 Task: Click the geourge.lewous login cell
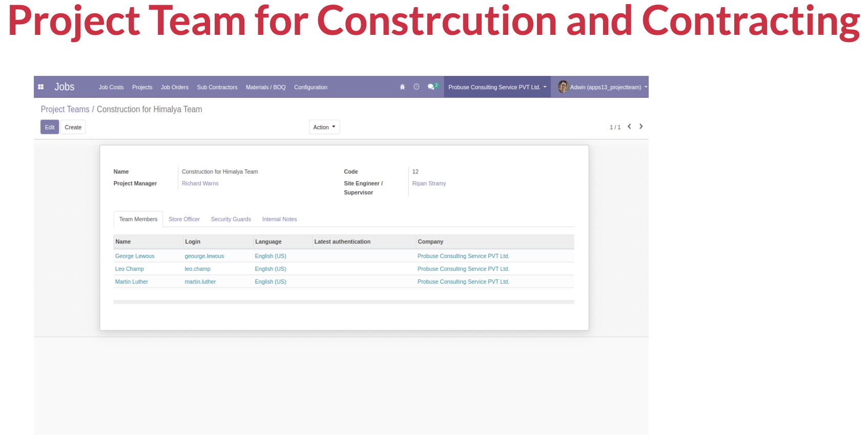tap(204, 256)
